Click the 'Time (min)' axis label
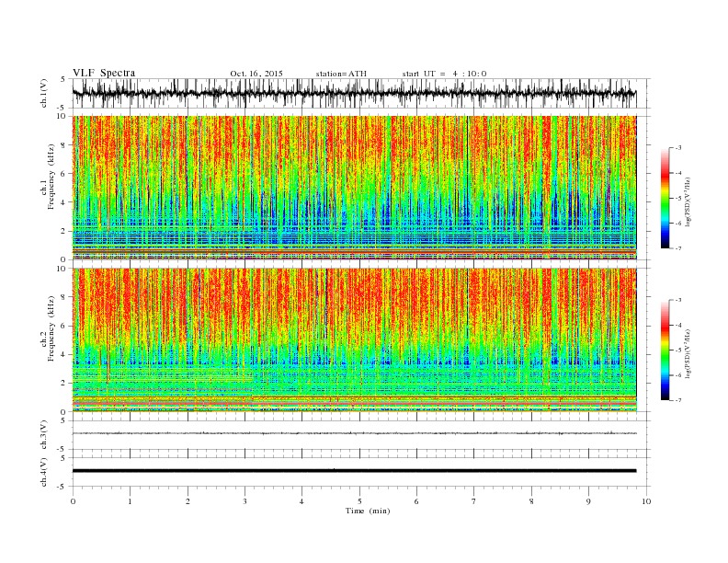728x563 pixels. tap(368, 511)
